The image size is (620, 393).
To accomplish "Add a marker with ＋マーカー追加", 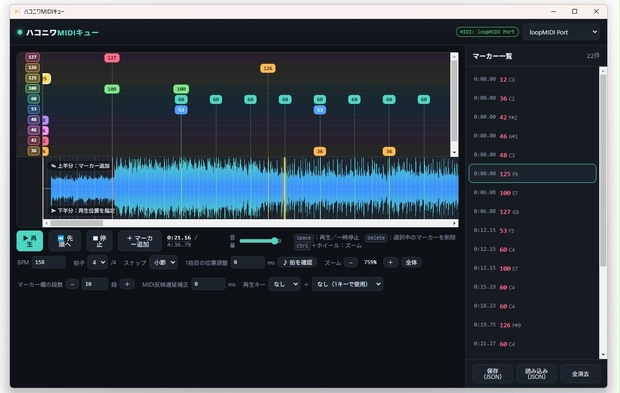I will click(140, 241).
